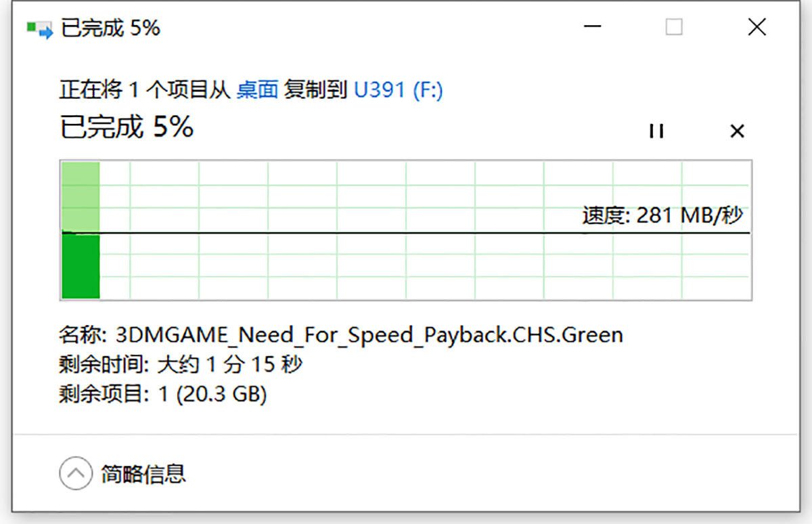Viewport: 812px width, 524px height.
Task: Click the greyed-out maximize button
Action: coord(674,28)
